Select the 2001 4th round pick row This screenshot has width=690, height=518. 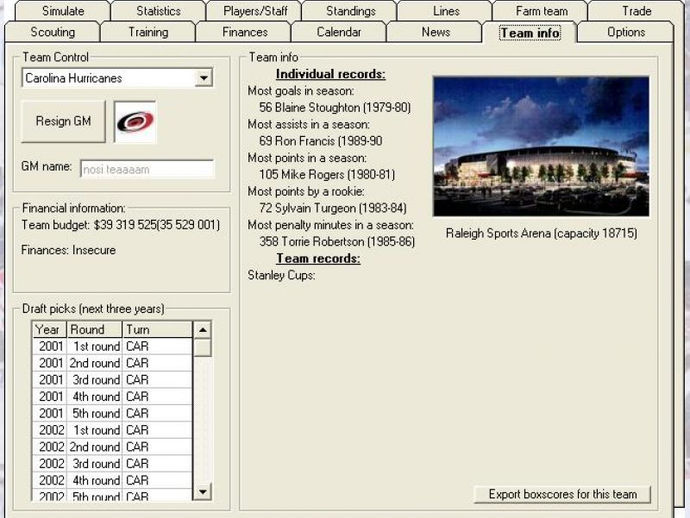(112, 397)
